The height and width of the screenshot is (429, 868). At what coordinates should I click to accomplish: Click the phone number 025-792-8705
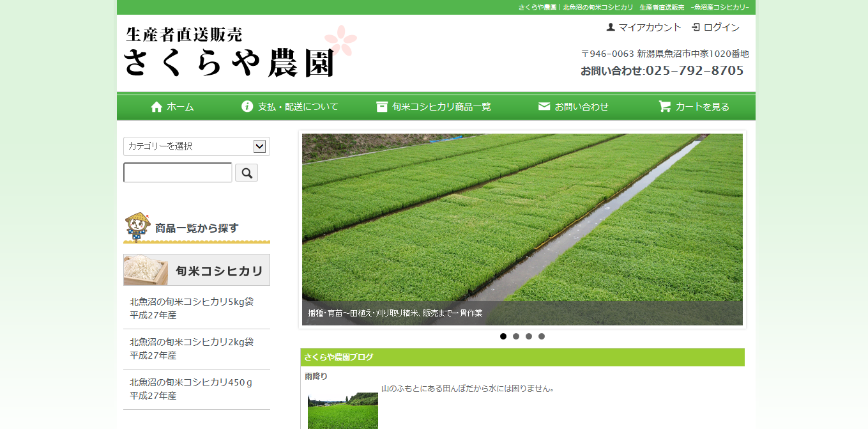[694, 70]
